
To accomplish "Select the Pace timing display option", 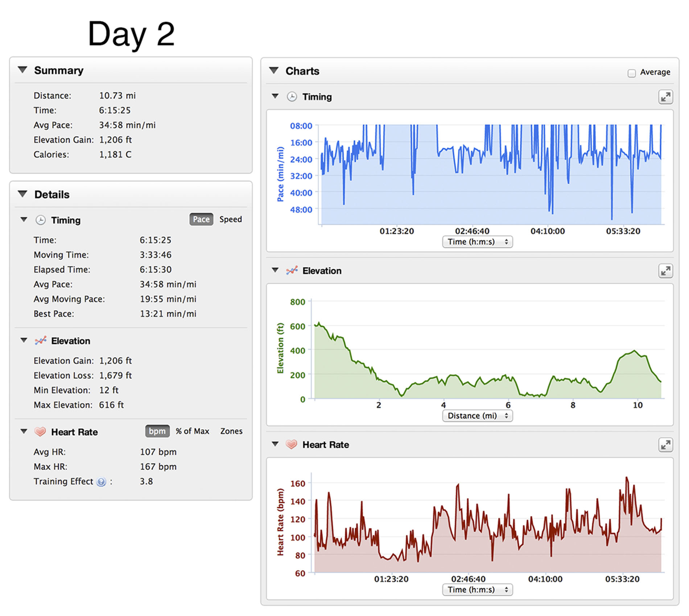I will (201, 220).
